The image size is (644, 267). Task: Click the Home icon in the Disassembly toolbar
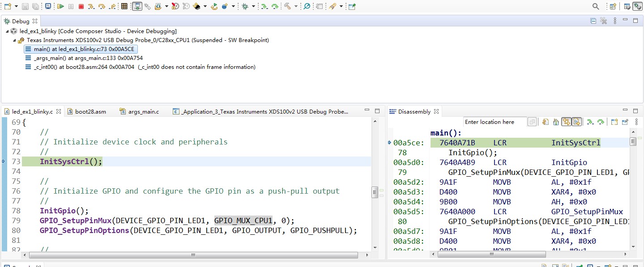555,122
